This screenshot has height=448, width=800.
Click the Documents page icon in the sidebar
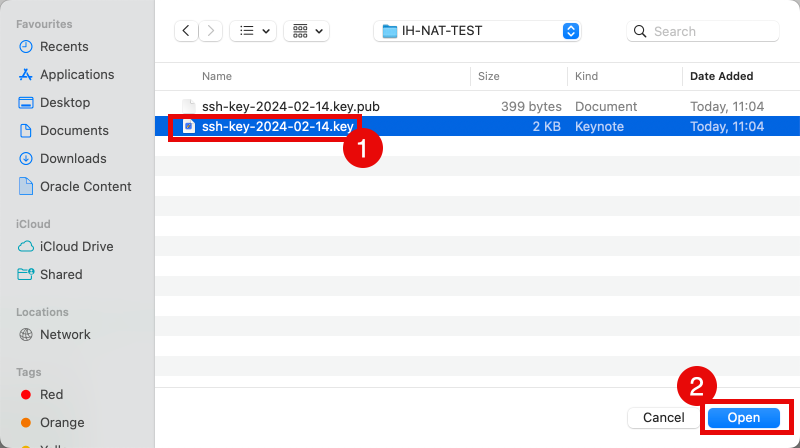(26, 131)
